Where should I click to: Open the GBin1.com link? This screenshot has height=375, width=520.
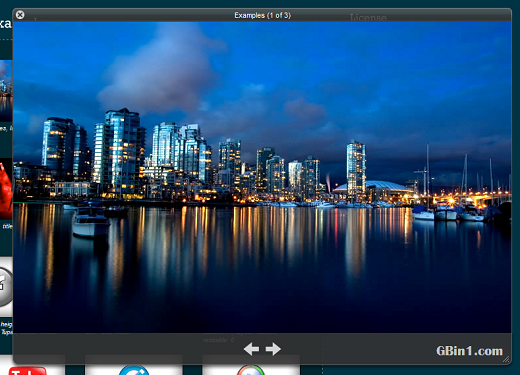click(469, 351)
